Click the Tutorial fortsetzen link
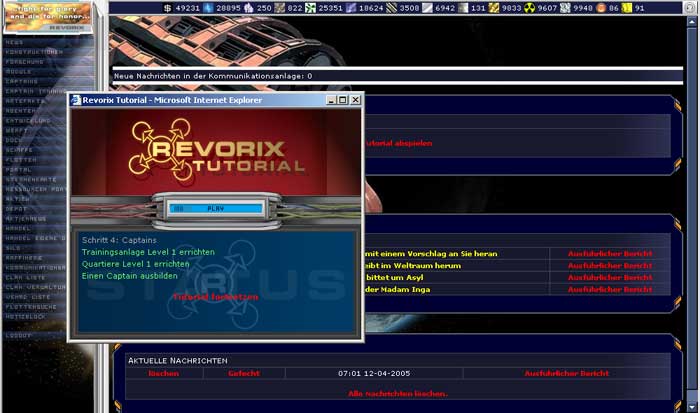Image resolution: width=700 pixels, height=413 pixels. [215, 297]
